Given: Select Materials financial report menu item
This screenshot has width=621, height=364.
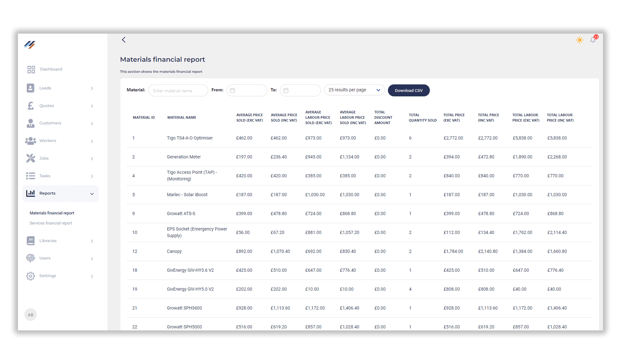Looking at the screenshot, I should tap(52, 213).
